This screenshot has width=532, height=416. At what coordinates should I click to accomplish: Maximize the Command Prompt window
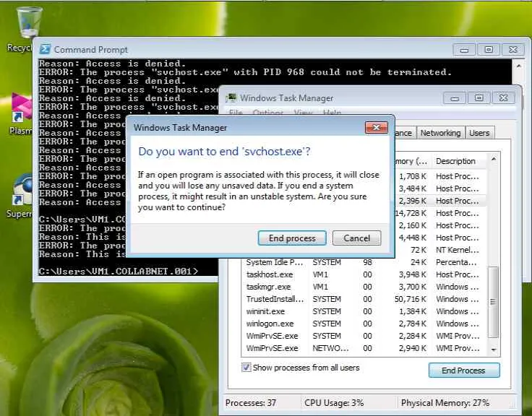(489, 50)
